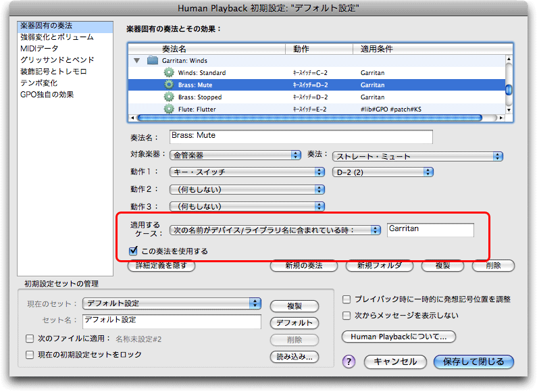
Task: Open 動作1 dropdown showing キー・スイッチ
Action: point(247,172)
